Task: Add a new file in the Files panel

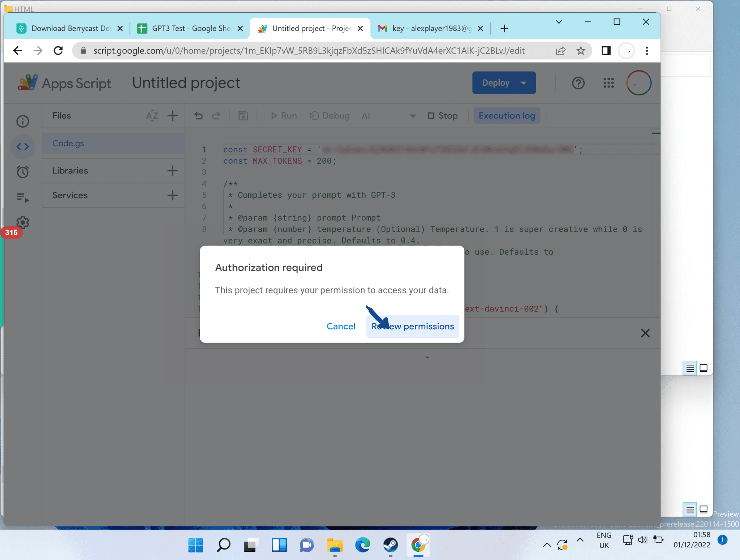Action: tap(172, 116)
